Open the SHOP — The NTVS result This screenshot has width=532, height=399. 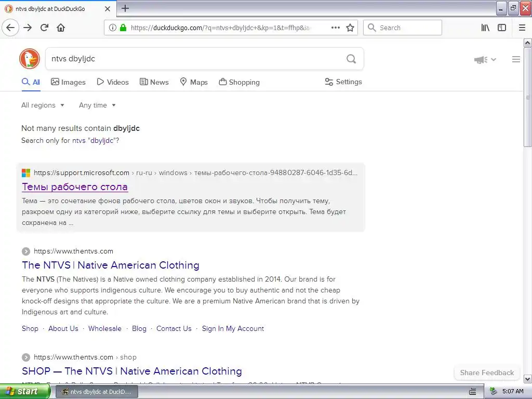pyautogui.click(x=131, y=371)
